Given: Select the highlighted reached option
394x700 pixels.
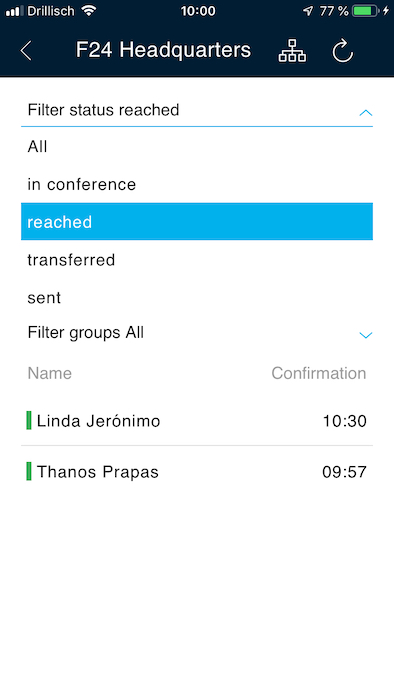Looking at the screenshot, I should pos(197,221).
